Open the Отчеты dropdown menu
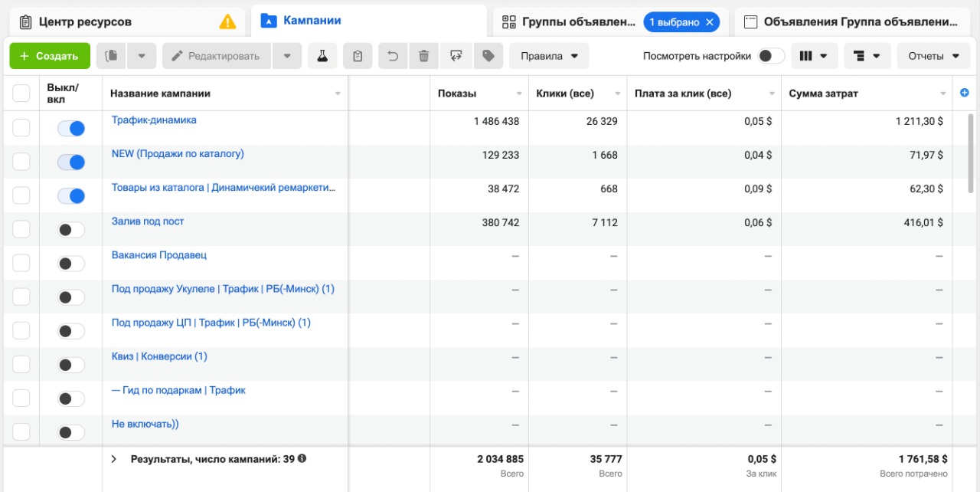Viewport: 980px width, 492px height. [933, 56]
